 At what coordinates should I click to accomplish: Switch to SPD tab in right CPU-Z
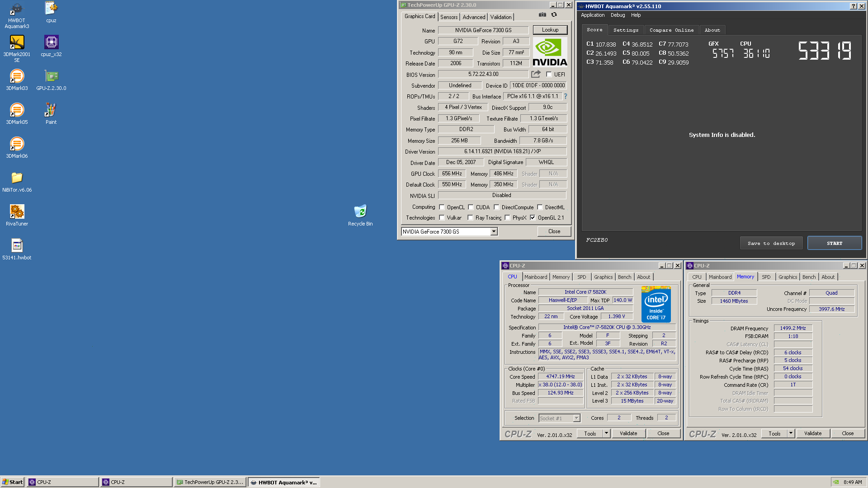pos(766,277)
